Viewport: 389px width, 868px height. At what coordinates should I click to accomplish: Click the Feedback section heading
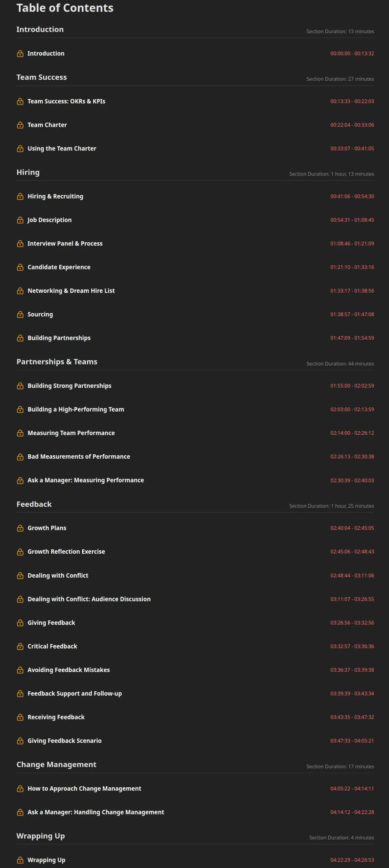coord(34,504)
